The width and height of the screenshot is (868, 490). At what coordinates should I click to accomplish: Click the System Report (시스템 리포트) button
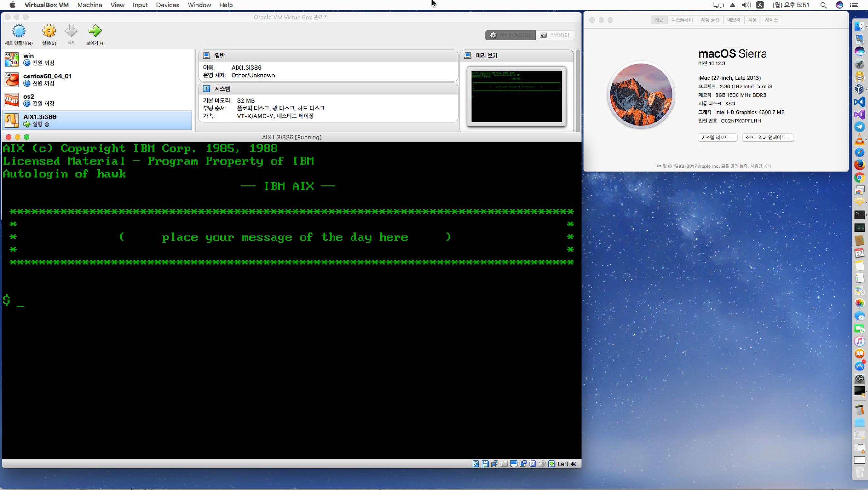click(x=718, y=138)
